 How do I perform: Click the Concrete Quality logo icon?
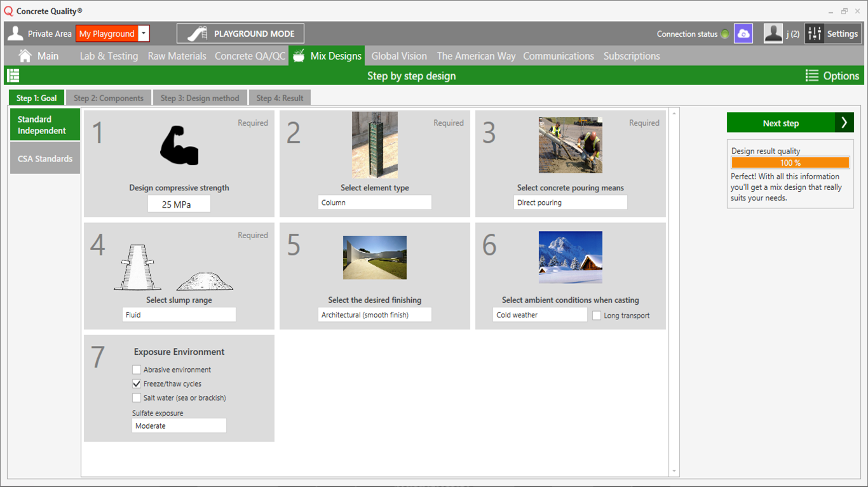(x=8, y=11)
